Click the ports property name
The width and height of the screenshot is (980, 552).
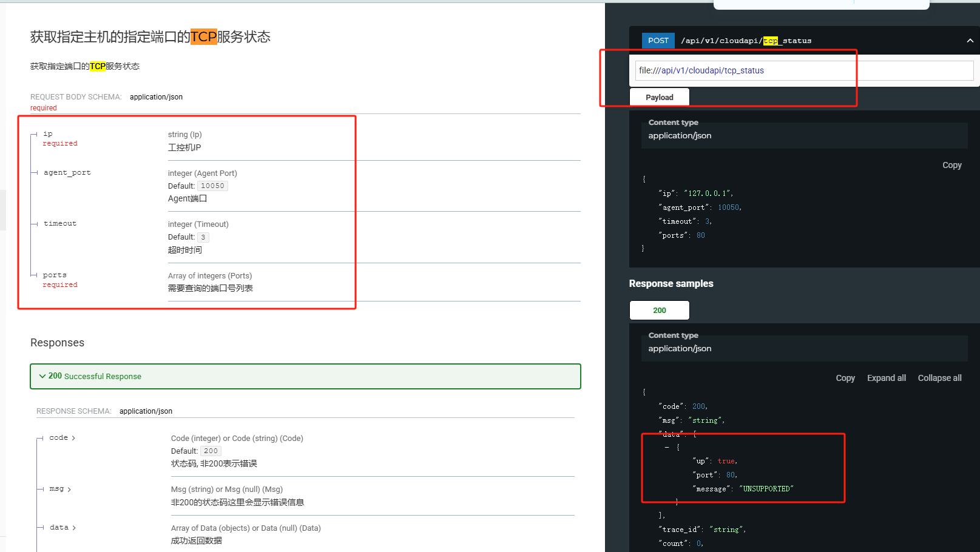pos(55,275)
